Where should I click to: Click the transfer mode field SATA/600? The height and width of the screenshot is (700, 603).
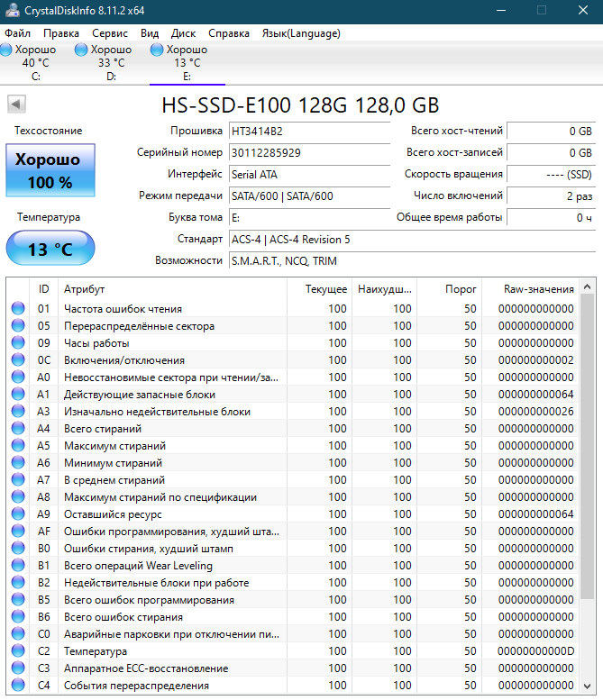coord(309,196)
